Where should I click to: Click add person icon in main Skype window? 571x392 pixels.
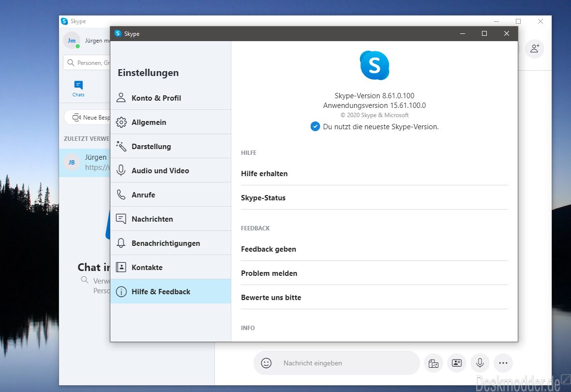[x=535, y=48]
